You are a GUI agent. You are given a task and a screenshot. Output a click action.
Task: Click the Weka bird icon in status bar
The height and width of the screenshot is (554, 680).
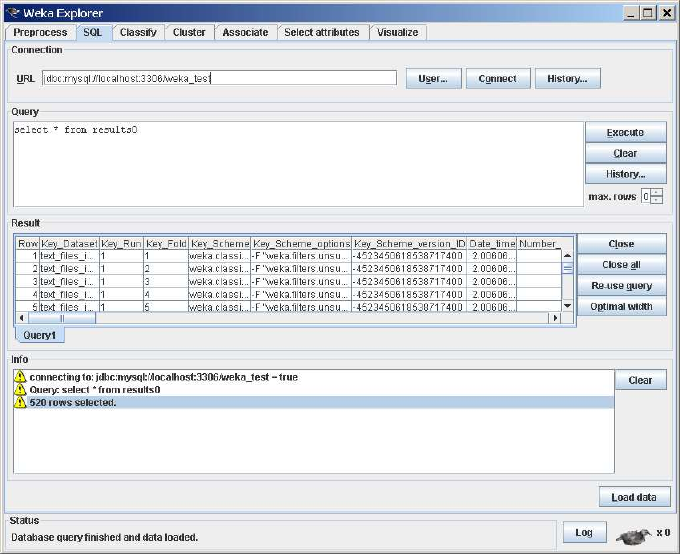click(x=634, y=536)
